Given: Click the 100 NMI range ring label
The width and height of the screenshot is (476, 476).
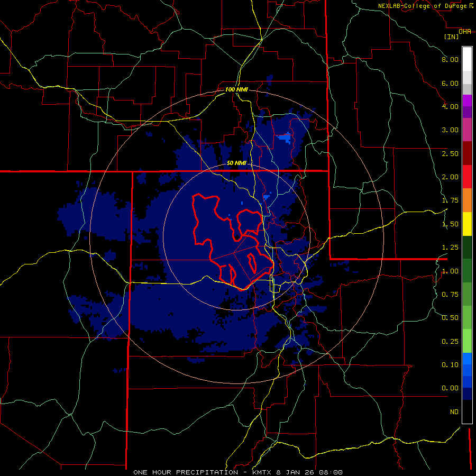Looking at the screenshot, I should (x=236, y=89).
